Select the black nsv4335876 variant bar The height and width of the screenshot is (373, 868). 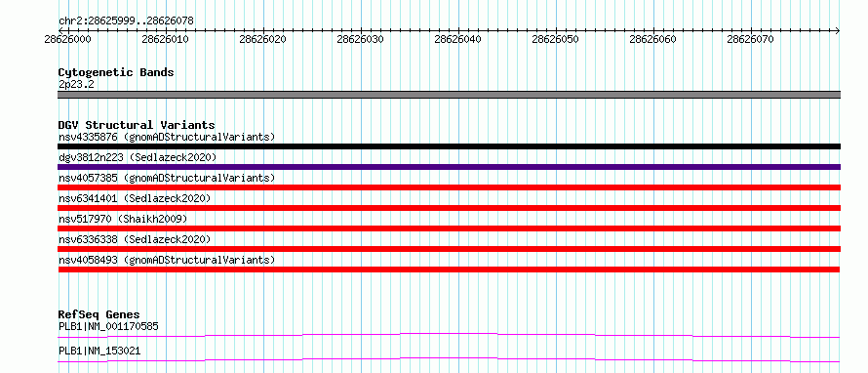[449, 146]
